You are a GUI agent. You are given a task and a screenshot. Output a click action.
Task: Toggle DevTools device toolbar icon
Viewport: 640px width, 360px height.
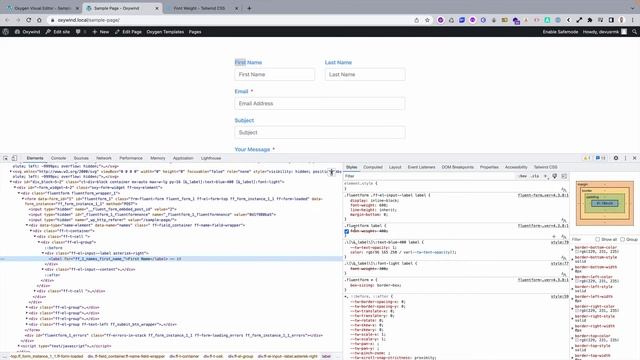click(14, 158)
